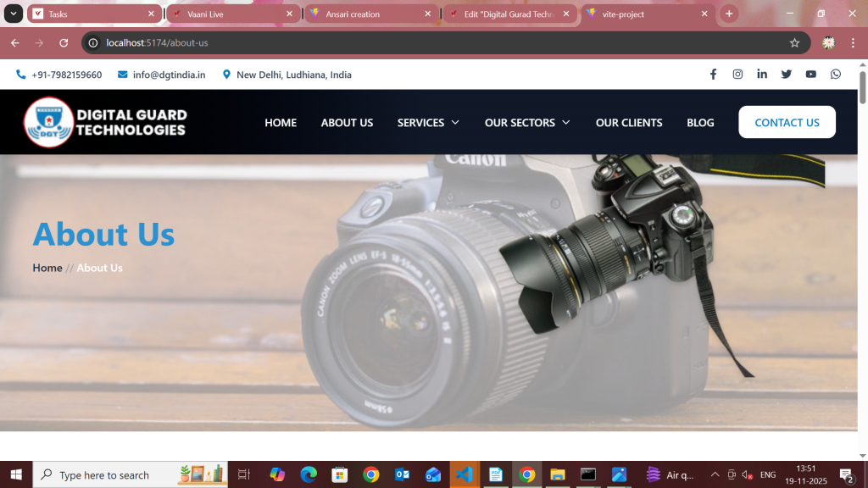868x488 pixels.
Task: Open the WhatsApp icon link
Action: [836, 75]
